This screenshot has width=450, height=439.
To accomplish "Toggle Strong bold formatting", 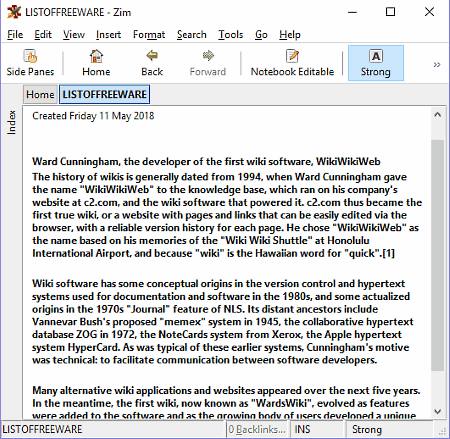I will (x=376, y=63).
